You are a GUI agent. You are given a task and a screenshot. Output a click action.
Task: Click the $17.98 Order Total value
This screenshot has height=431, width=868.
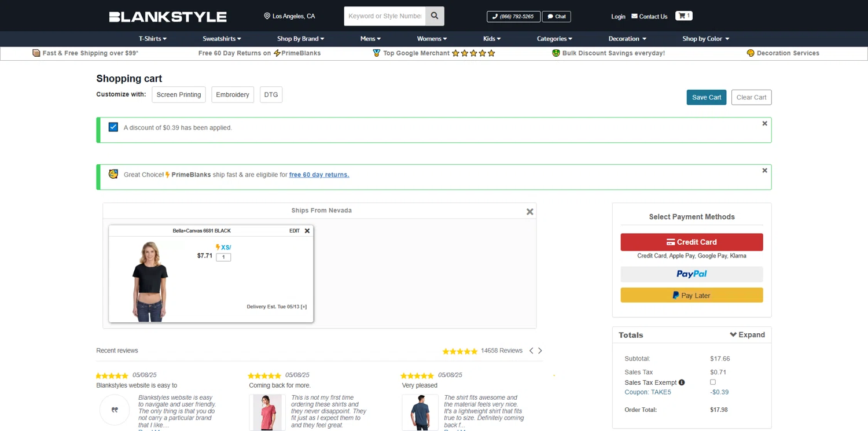pyautogui.click(x=719, y=410)
